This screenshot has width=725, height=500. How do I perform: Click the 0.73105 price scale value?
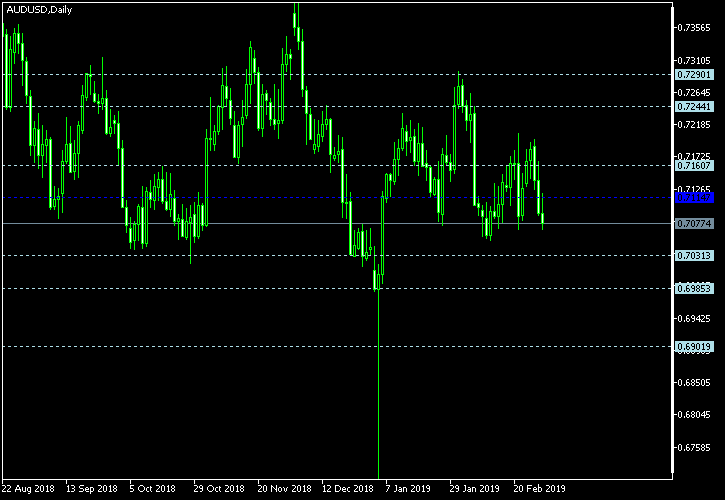tap(694, 61)
